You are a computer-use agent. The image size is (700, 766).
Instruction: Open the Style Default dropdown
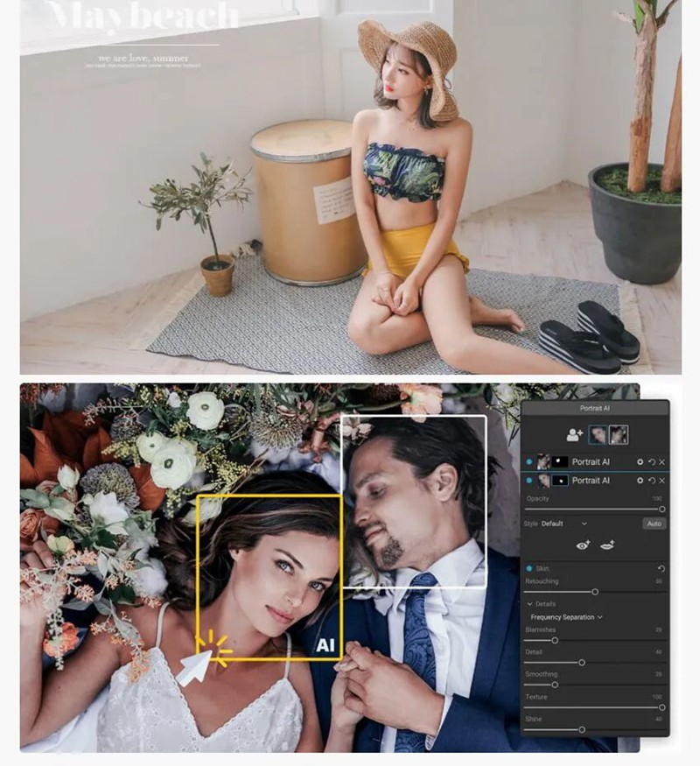tap(584, 524)
